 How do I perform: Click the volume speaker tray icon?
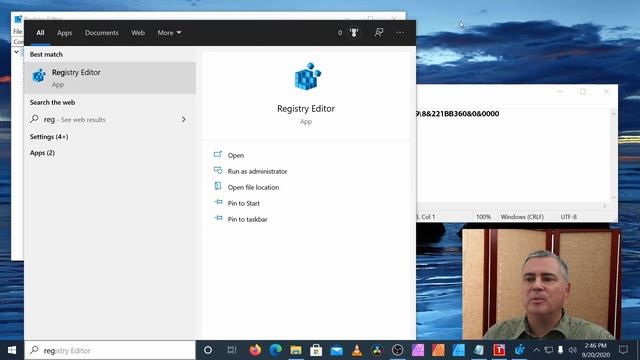click(x=572, y=350)
